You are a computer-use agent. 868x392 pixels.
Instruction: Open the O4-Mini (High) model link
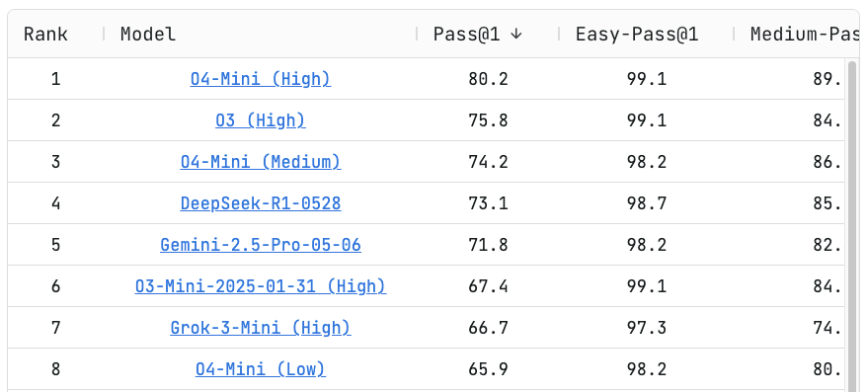click(260, 79)
